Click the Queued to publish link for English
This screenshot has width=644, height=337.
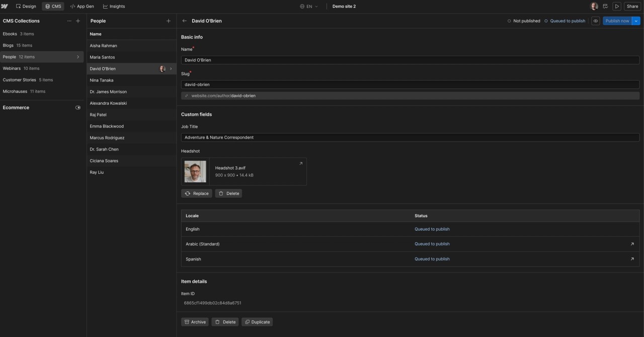pyautogui.click(x=432, y=229)
